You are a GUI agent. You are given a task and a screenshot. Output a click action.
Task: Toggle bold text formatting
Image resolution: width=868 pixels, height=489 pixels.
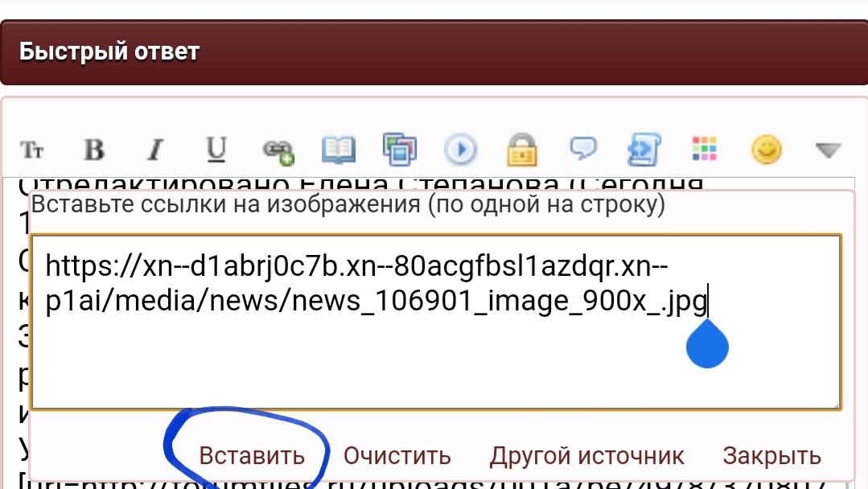(x=93, y=150)
